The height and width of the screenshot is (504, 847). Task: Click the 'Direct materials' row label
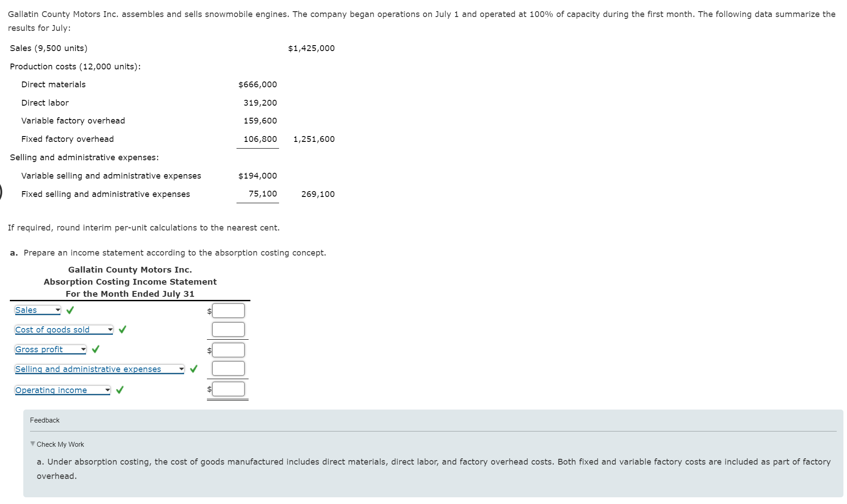(x=53, y=85)
